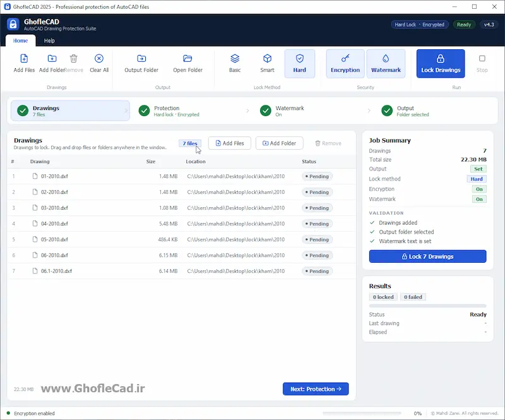505x420 pixels.
Task: Click the GhofleCAD lock logo icon
Action: pos(13,25)
